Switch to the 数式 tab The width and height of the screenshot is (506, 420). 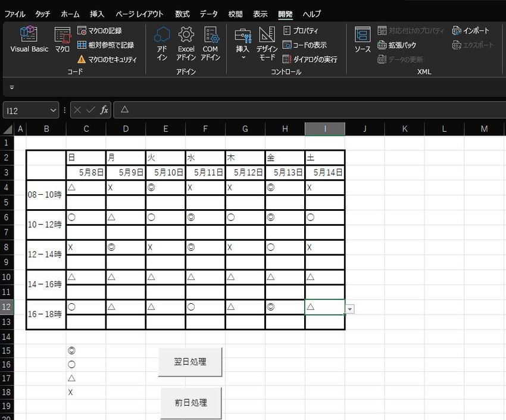(182, 14)
